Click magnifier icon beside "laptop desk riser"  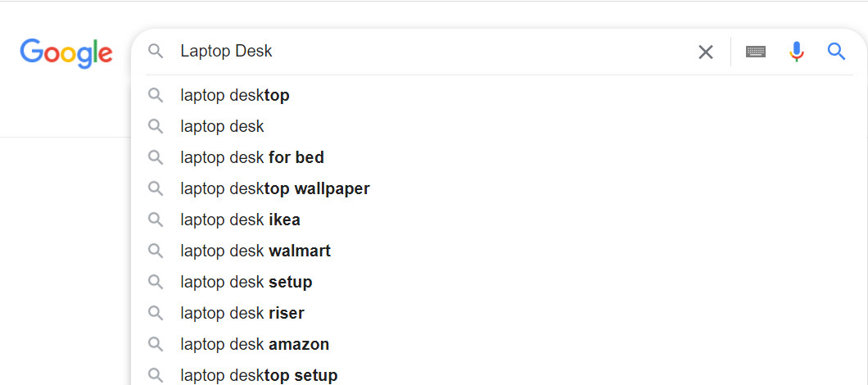[x=156, y=314]
